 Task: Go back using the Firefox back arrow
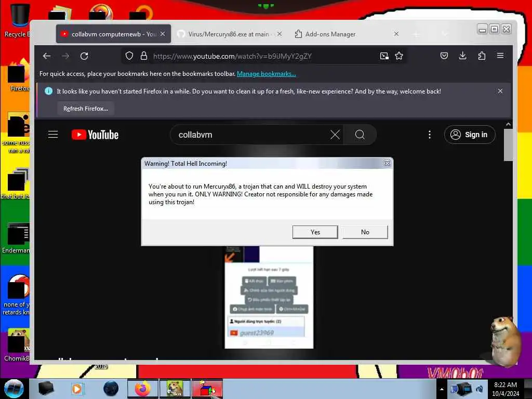tap(47, 56)
